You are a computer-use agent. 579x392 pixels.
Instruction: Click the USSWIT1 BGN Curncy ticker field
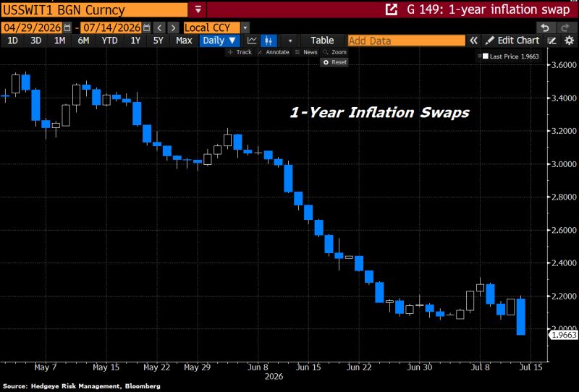(x=95, y=10)
